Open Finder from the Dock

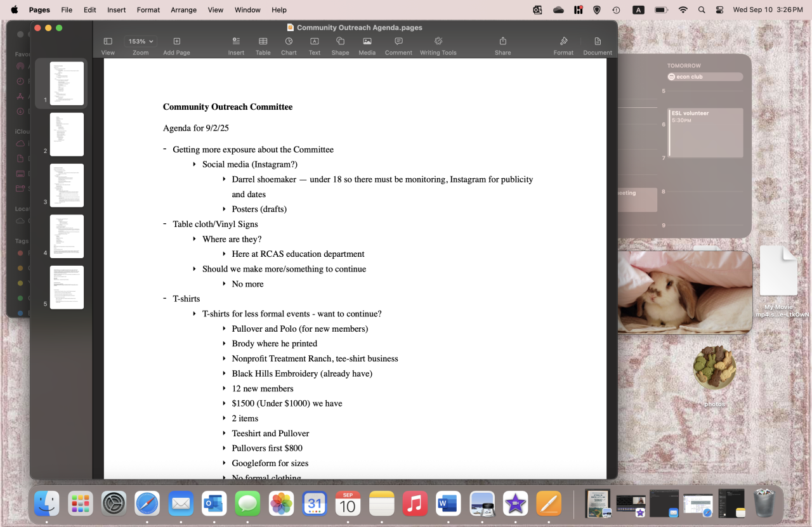(x=47, y=504)
